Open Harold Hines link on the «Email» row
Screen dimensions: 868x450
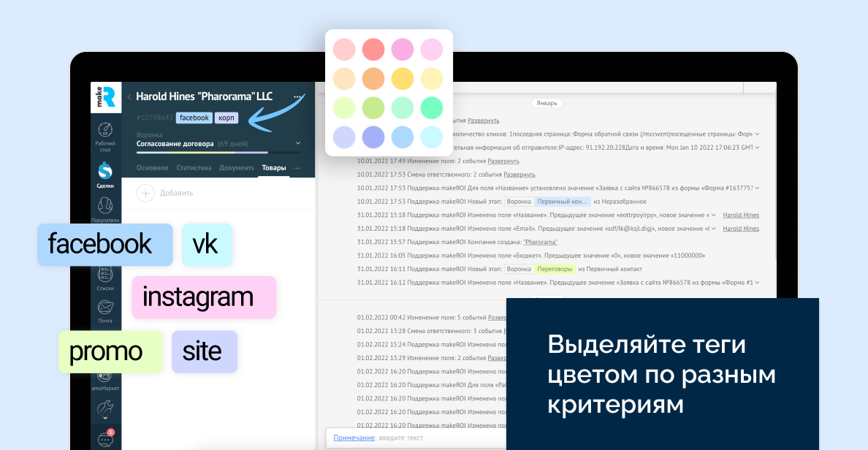(741, 229)
